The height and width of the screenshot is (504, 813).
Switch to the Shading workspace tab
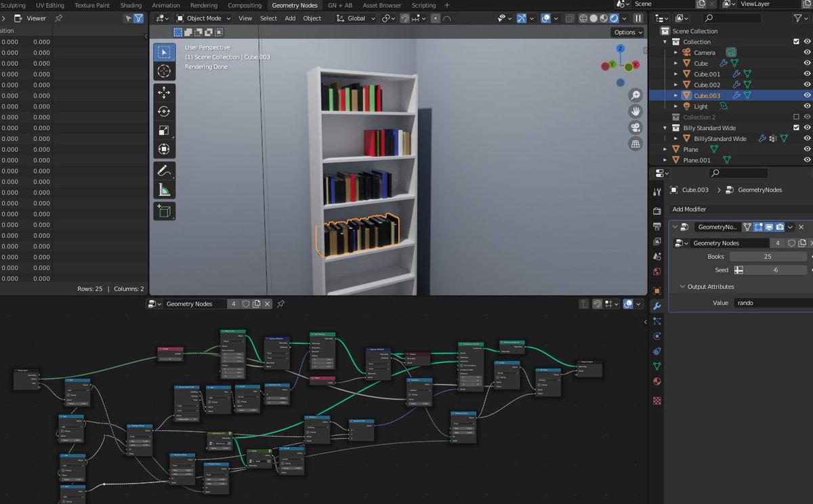[x=131, y=5]
